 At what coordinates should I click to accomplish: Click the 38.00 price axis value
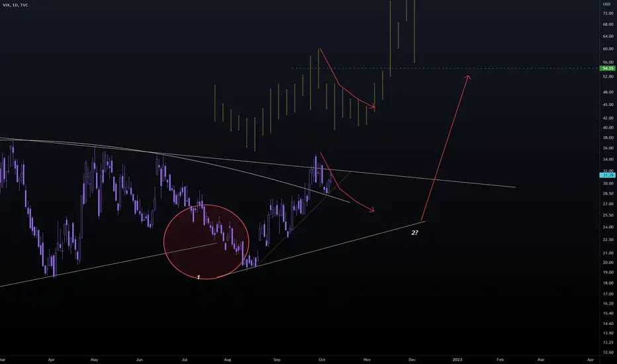[x=608, y=138]
